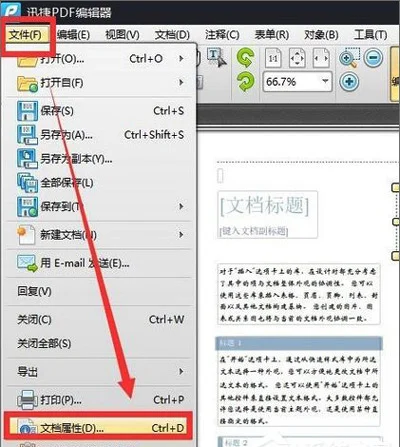The height and width of the screenshot is (447, 400).
Task: Click the zoom in plus button
Action: pos(349,82)
